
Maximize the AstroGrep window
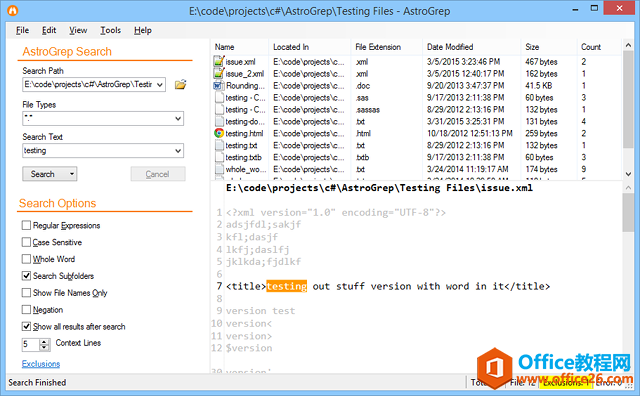pos(594,8)
